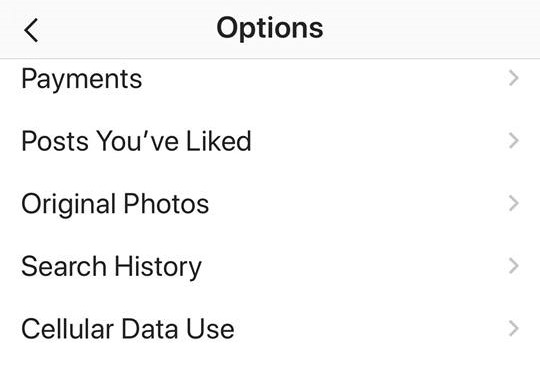Choose the Cellular Data Use label
Screen dimensions: 540x366
[128, 329]
